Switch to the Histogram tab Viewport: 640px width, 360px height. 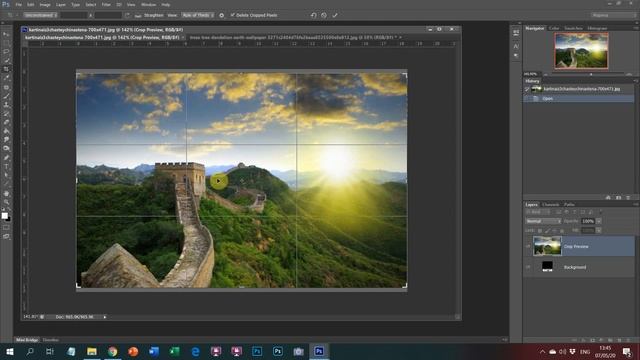point(597,28)
